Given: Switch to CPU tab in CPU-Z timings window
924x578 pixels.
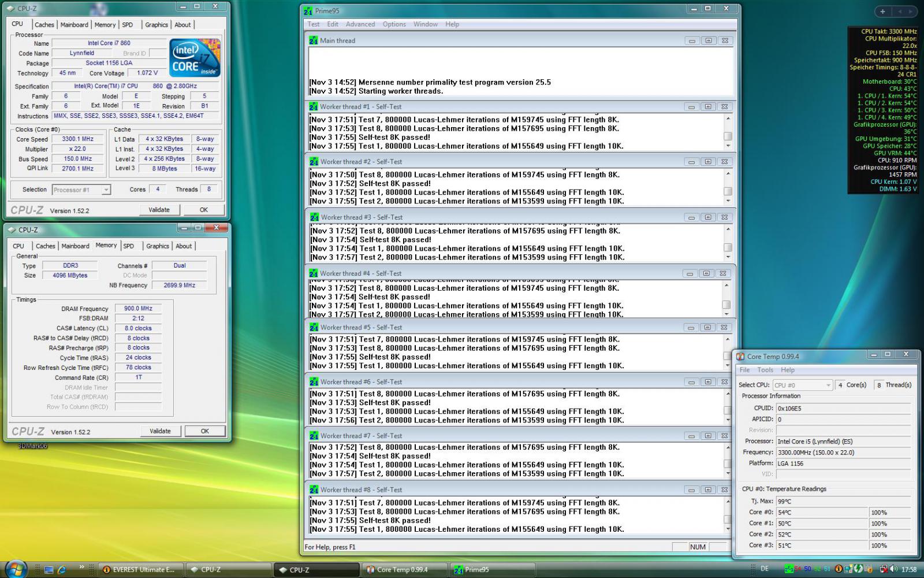Looking at the screenshot, I should click(18, 246).
